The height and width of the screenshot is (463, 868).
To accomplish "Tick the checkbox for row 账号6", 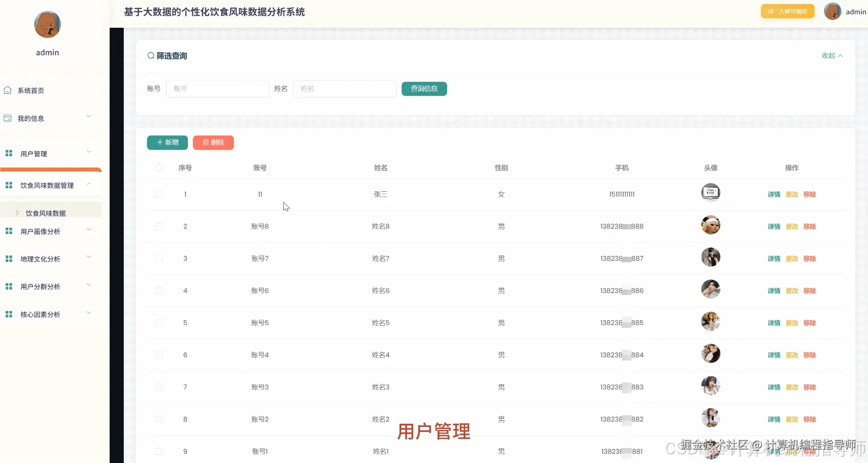I will [159, 290].
